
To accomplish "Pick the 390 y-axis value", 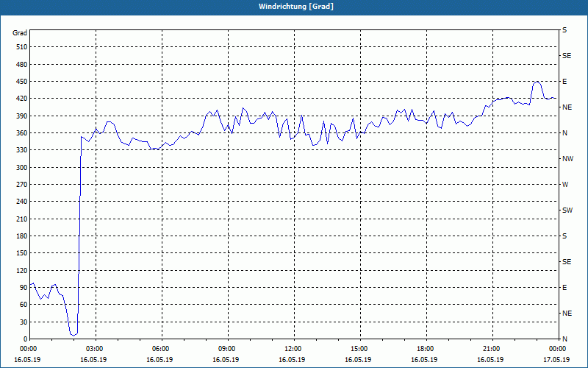I will point(22,116).
